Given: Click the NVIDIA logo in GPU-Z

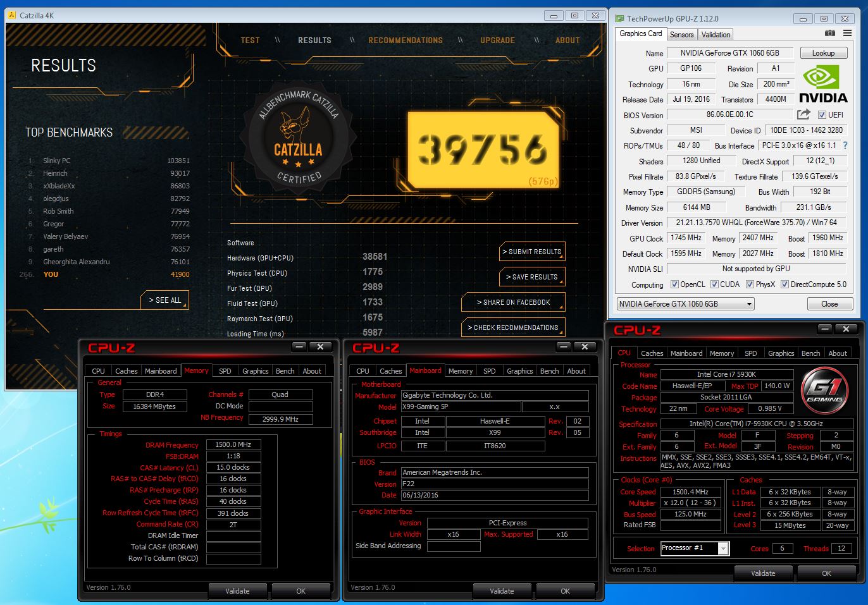Looking at the screenshot, I should point(823,85).
